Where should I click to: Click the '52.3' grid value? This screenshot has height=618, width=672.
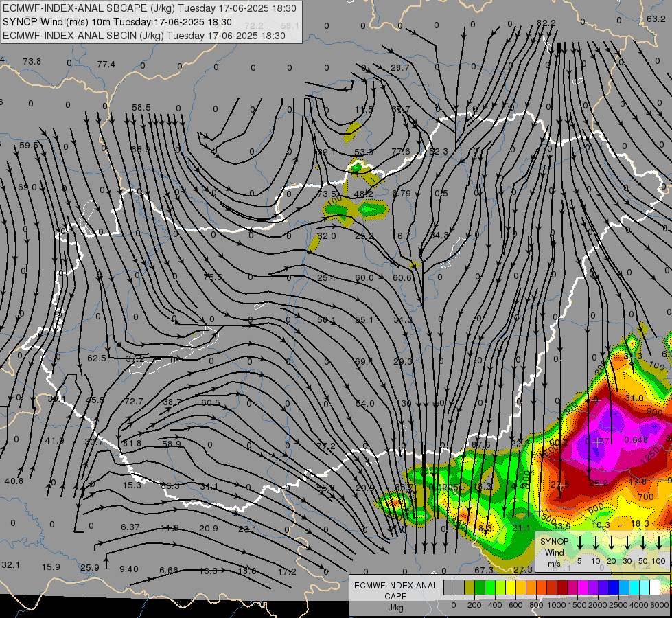[439, 151]
